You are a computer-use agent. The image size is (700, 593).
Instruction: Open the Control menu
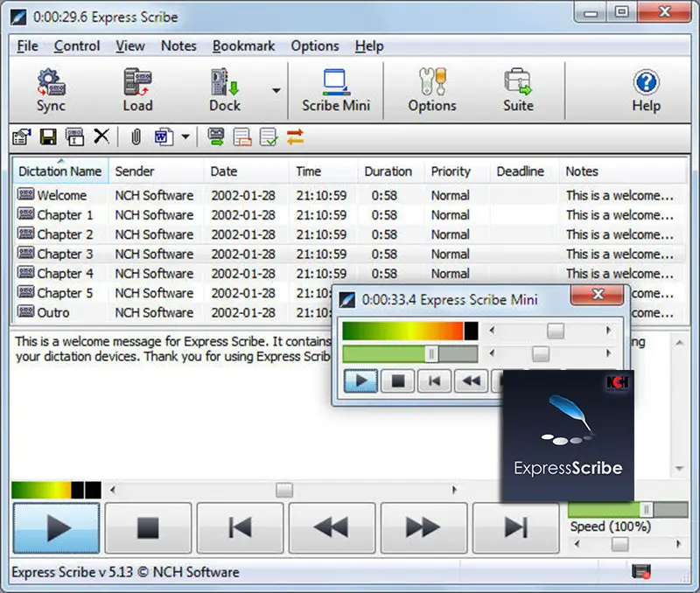[x=77, y=46]
